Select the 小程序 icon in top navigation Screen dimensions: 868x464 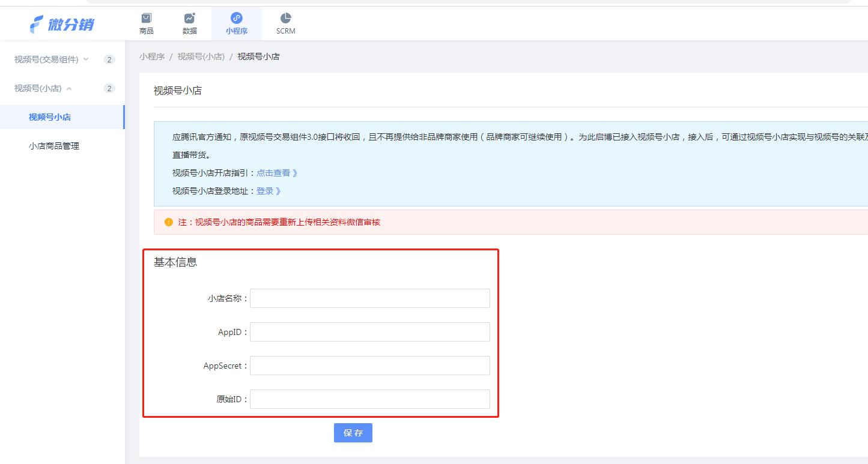tap(236, 19)
